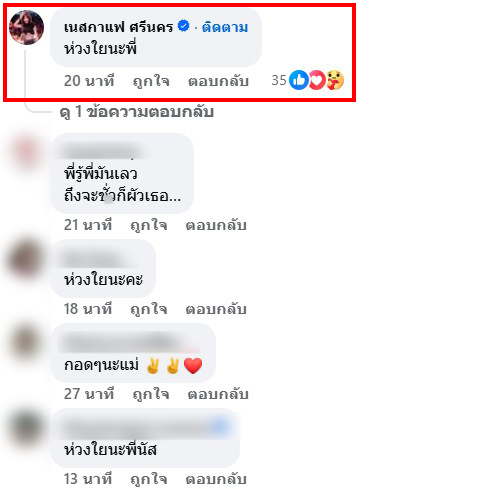
Task: Click ถูกใจ under the 21 นาที comment
Action: coord(149,225)
